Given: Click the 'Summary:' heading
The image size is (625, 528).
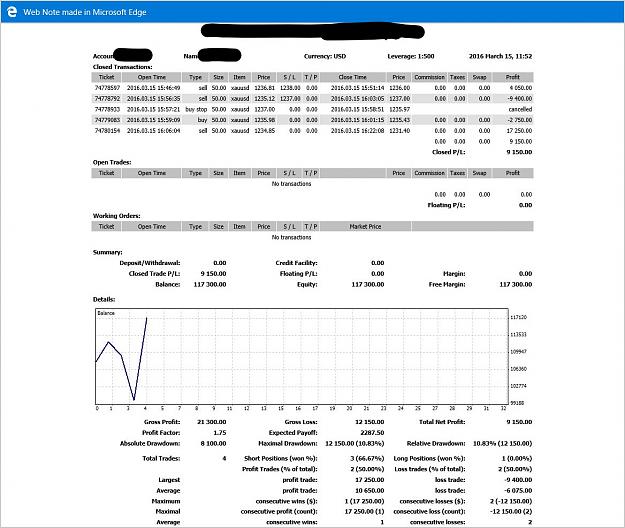Looking at the screenshot, I should point(108,252).
